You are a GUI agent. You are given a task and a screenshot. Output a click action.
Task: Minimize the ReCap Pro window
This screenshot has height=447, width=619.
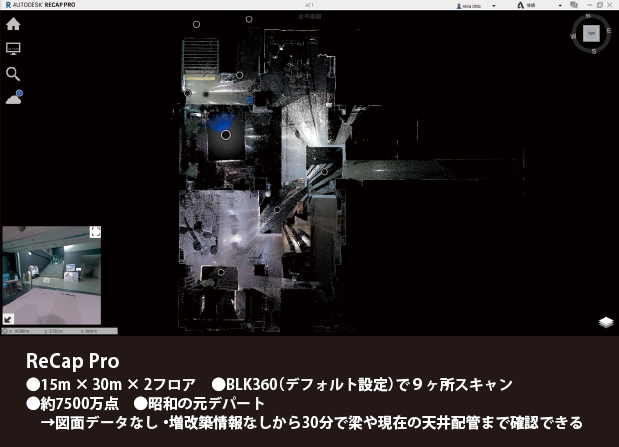pos(589,5)
